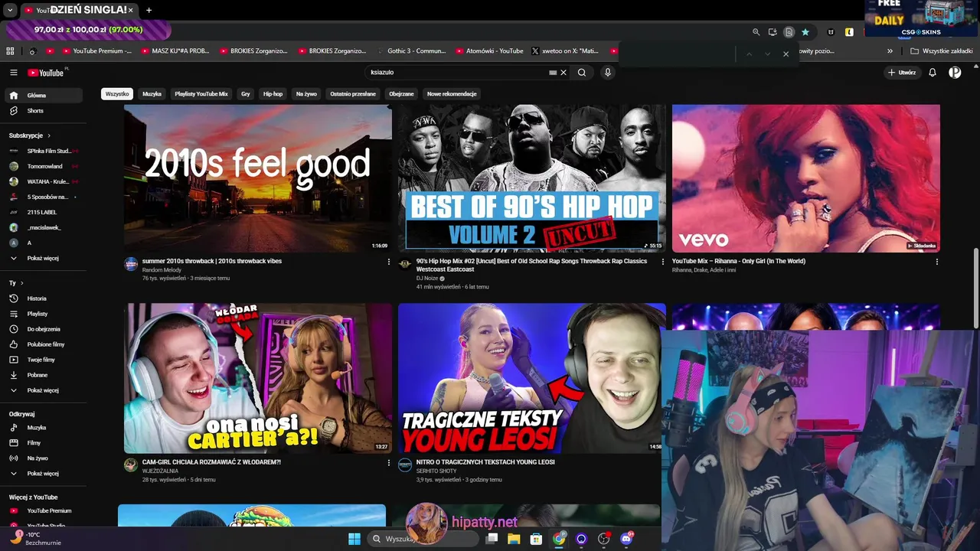Open YouTube notifications bell
The width and height of the screenshot is (980, 551).
[x=933, y=73]
